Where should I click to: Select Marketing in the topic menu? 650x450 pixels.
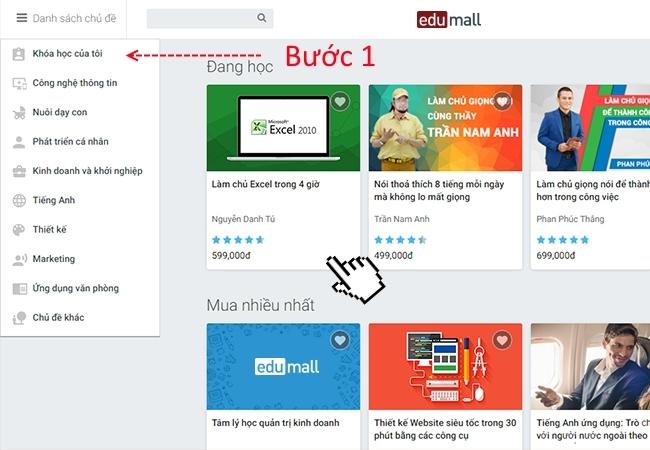53,259
